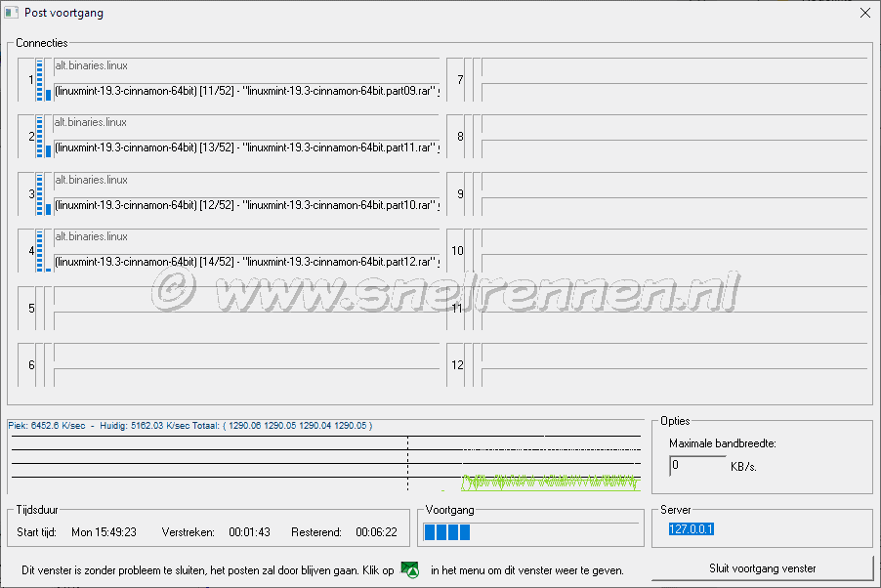881x588 pixels.
Task: Click the connection number 5 label
Action: (x=31, y=308)
